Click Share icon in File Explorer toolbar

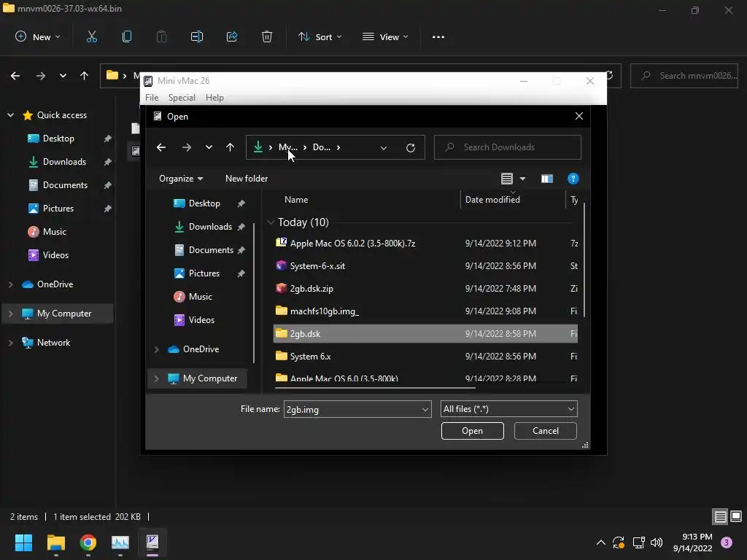(232, 36)
